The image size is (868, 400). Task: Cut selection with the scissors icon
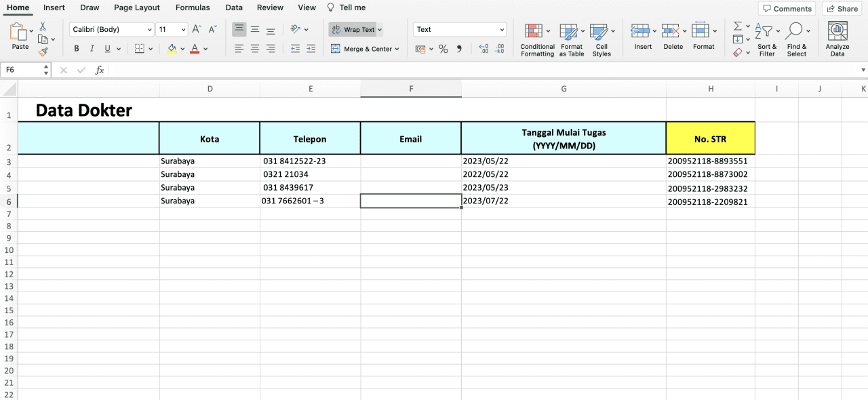pos(43,26)
